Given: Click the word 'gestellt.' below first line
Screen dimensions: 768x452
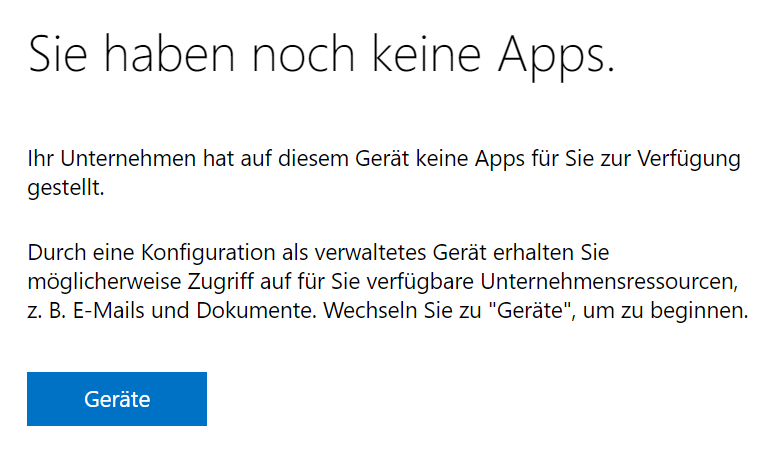Looking at the screenshot, I should tap(66, 189).
